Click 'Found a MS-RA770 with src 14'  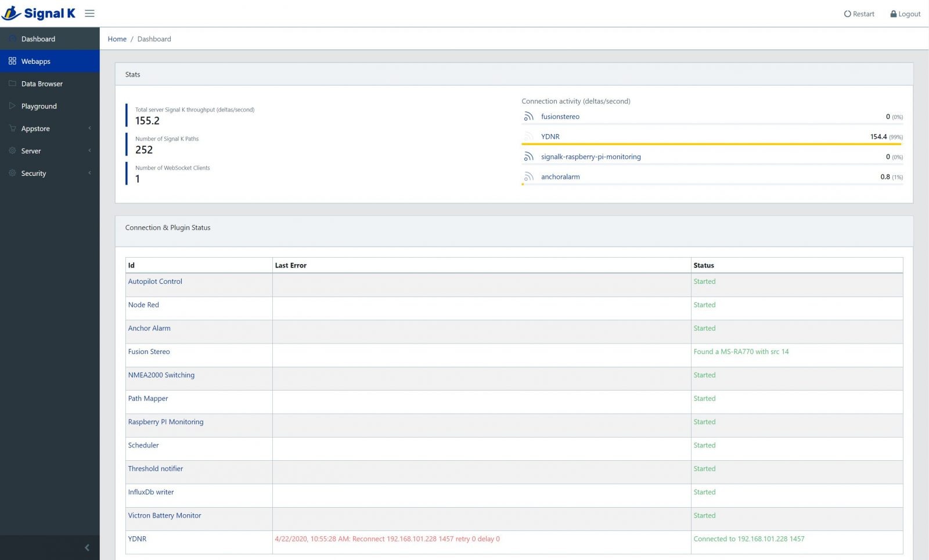point(741,352)
